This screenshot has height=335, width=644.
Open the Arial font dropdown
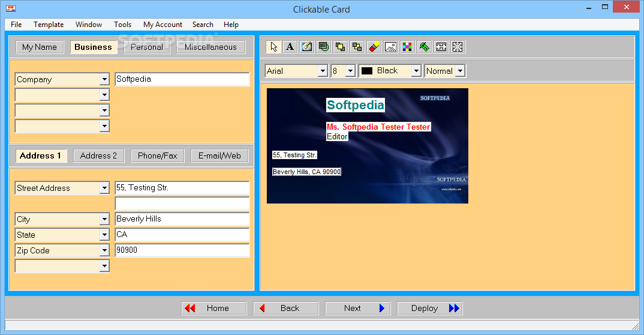pyautogui.click(x=323, y=71)
